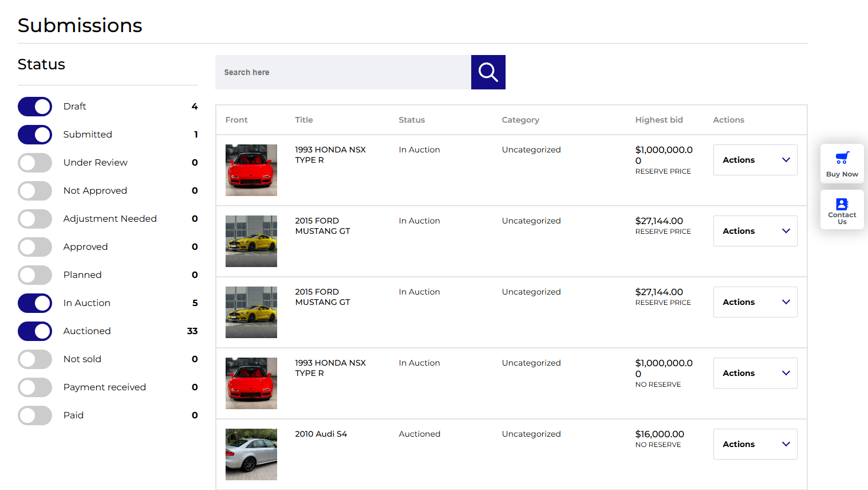
Task: Open the Contact Us shortcut
Action: coord(842,210)
